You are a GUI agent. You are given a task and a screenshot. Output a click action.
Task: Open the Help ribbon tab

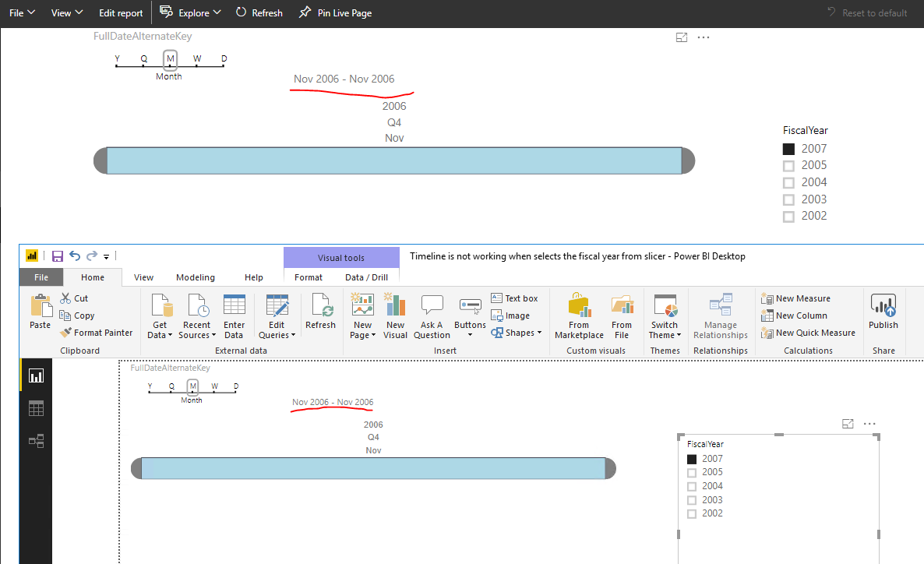coord(254,277)
